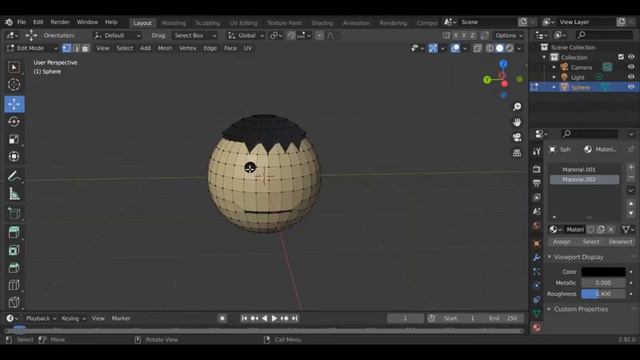This screenshot has height=360, width=640.
Task: Toggle the camera view icon
Action: (517, 137)
